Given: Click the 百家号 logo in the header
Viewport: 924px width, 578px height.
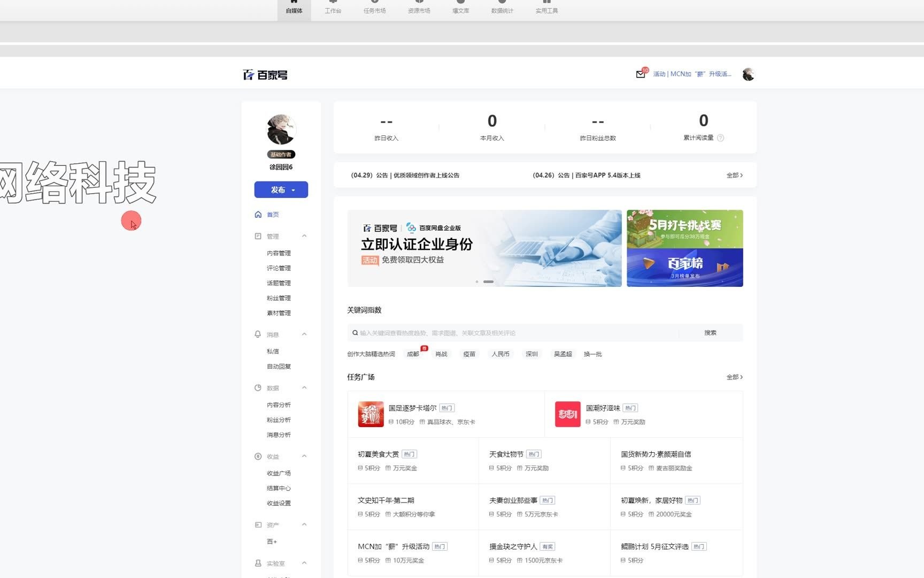Looking at the screenshot, I should pos(265,75).
